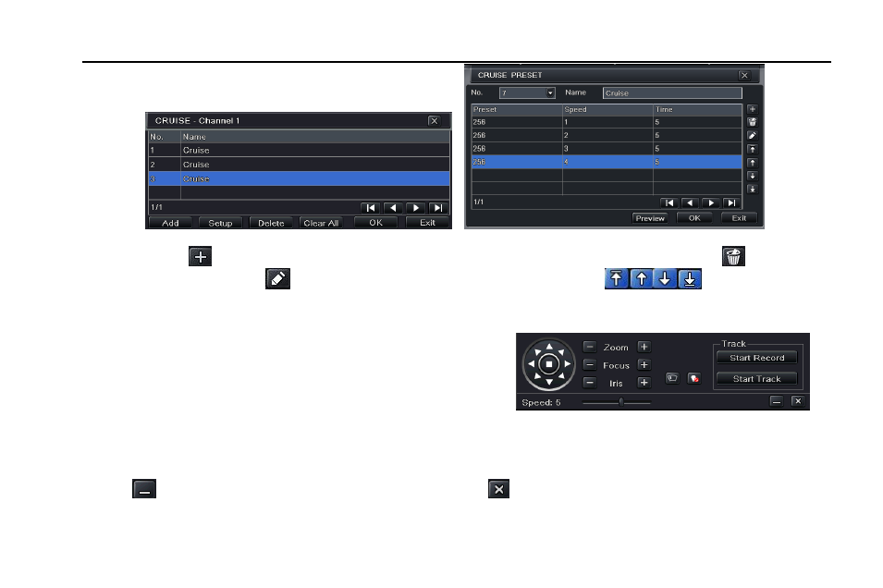
Task: Pan camera left with PTZ wheel arrow
Action: coord(531,364)
